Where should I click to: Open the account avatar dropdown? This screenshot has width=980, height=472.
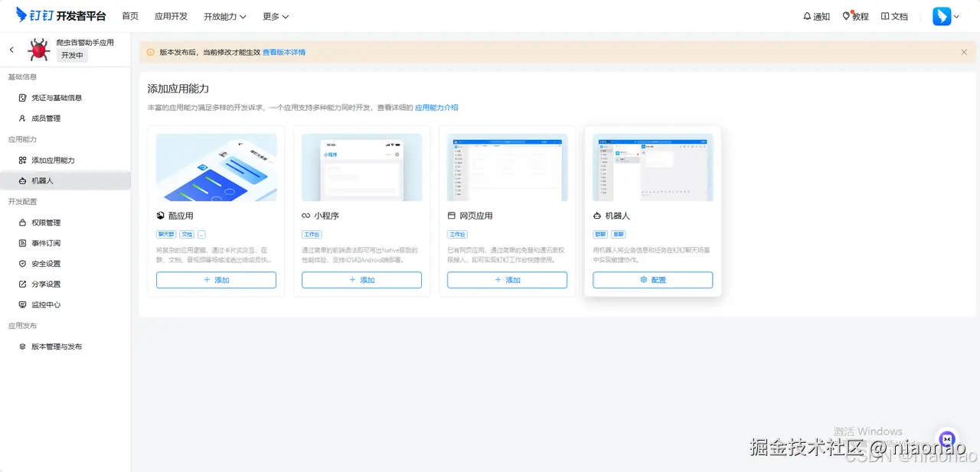(x=946, y=16)
